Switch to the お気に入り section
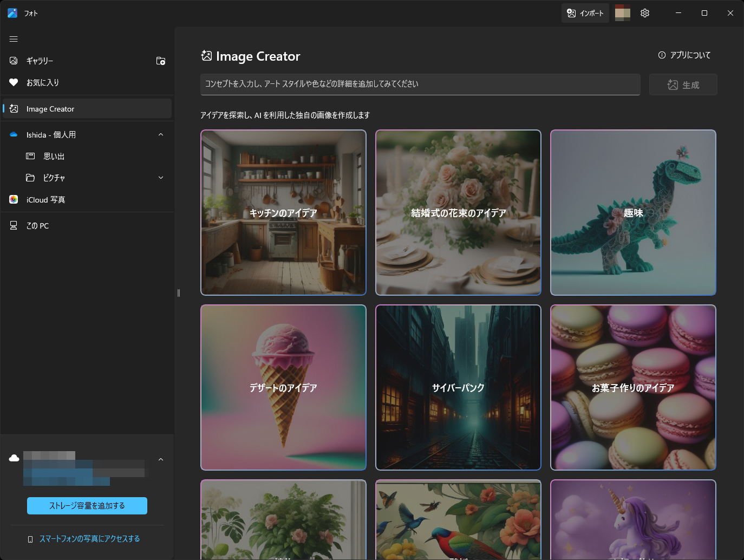The image size is (744, 560). point(42,82)
